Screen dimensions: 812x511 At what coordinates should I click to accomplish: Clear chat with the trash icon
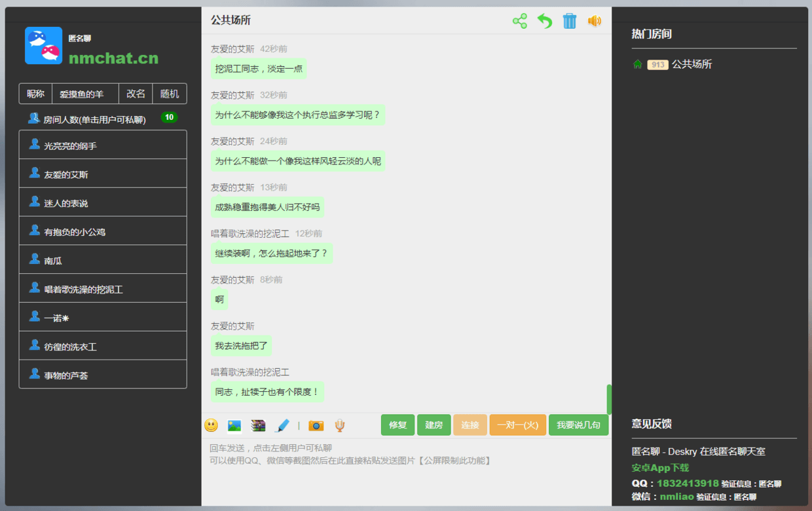(x=569, y=20)
